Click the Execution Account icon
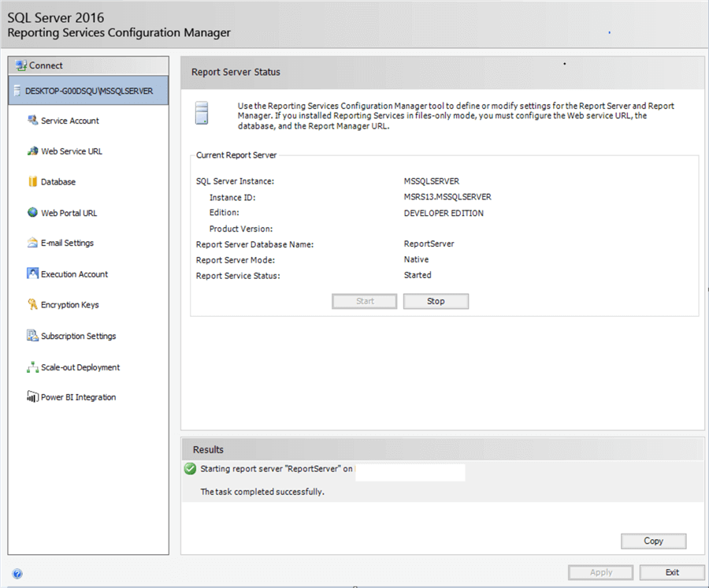This screenshot has height=588, width=709. click(32, 274)
